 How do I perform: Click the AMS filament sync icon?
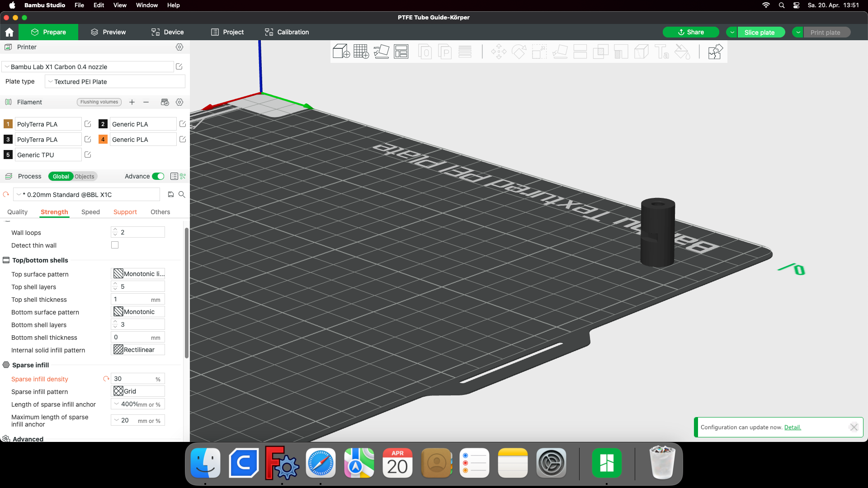165,102
